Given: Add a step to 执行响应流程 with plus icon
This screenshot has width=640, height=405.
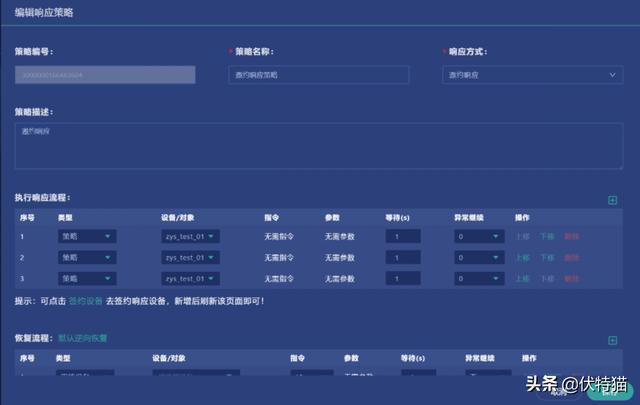Looking at the screenshot, I should pyautogui.click(x=612, y=200).
